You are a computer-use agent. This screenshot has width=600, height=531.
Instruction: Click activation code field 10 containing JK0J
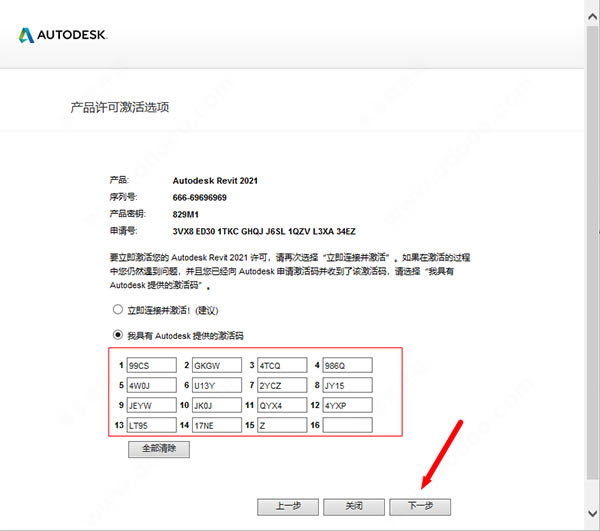pos(217,405)
